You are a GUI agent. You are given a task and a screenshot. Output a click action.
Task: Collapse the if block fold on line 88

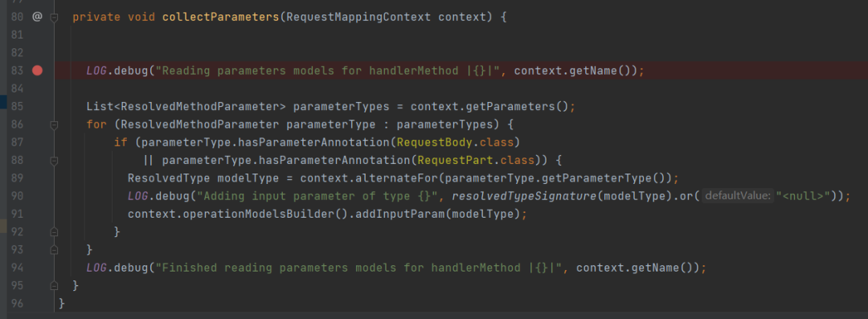tap(54, 161)
